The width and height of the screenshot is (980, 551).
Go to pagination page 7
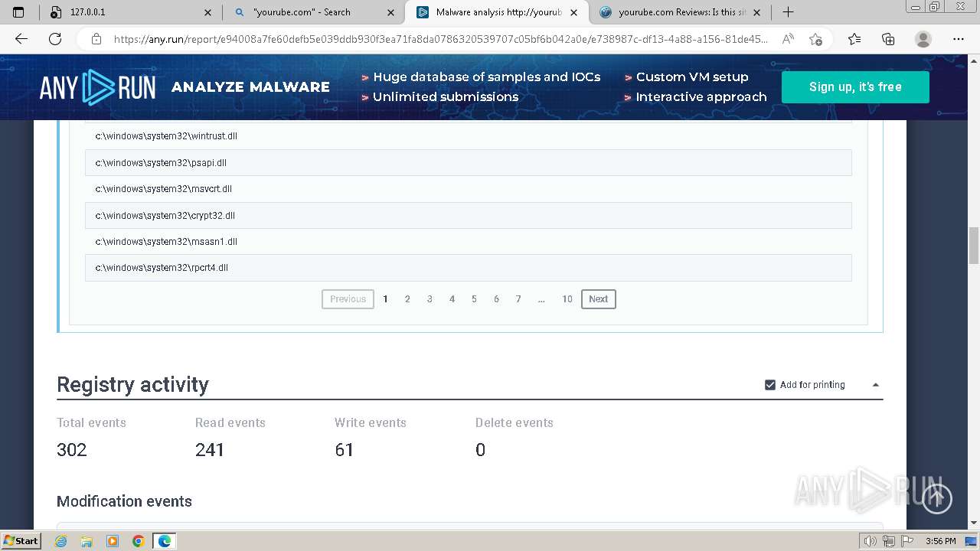click(x=518, y=299)
